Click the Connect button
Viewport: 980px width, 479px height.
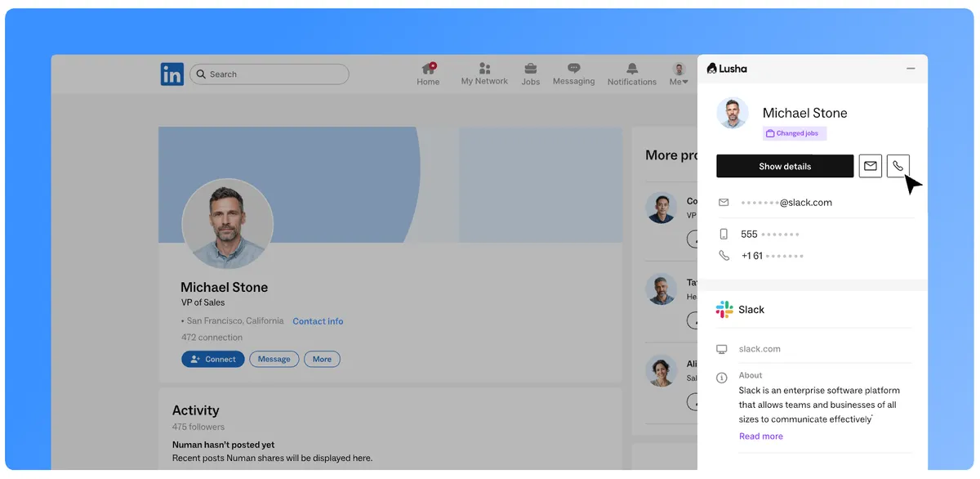[213, 359]
